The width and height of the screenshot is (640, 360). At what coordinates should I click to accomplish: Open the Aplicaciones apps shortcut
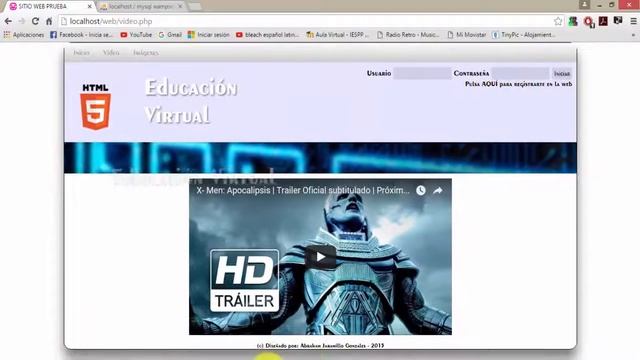[x=24, y=35]
